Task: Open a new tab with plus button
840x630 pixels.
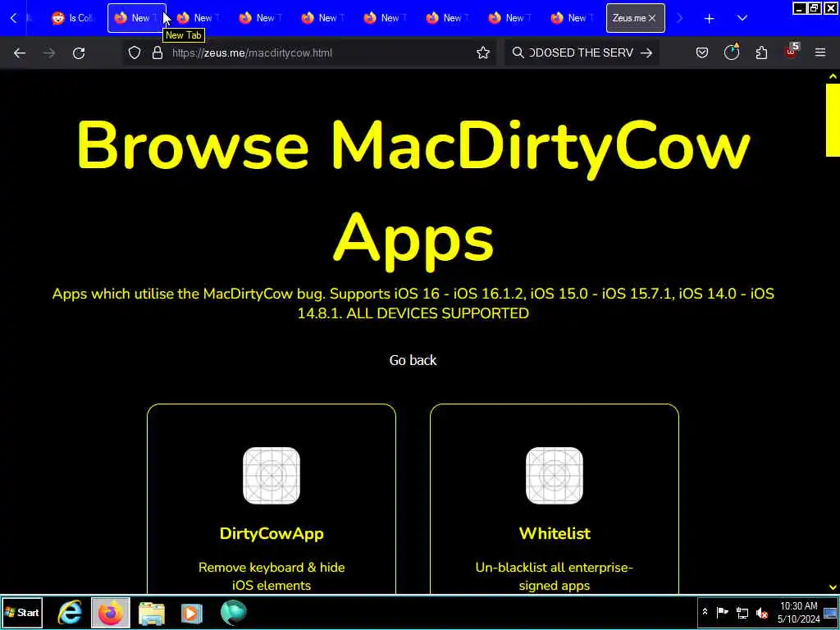Action: pyautogui.click(x=709, y=18)
